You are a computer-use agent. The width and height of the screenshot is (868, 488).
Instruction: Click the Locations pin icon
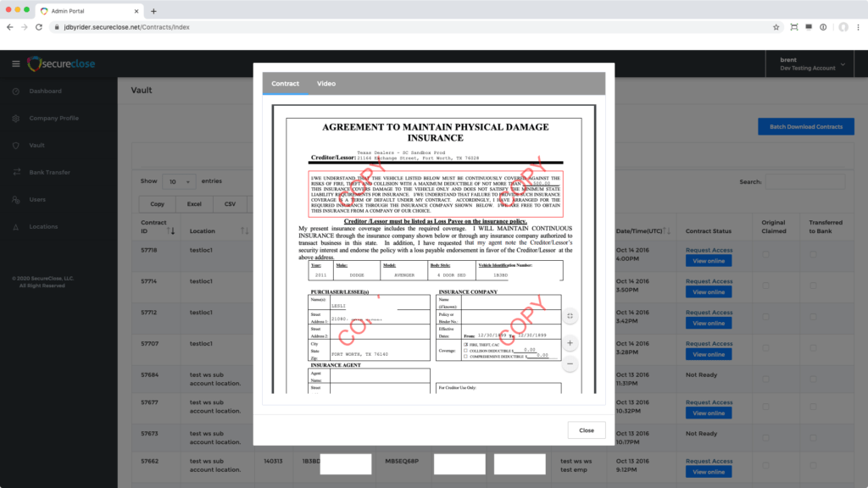point(15,227)
